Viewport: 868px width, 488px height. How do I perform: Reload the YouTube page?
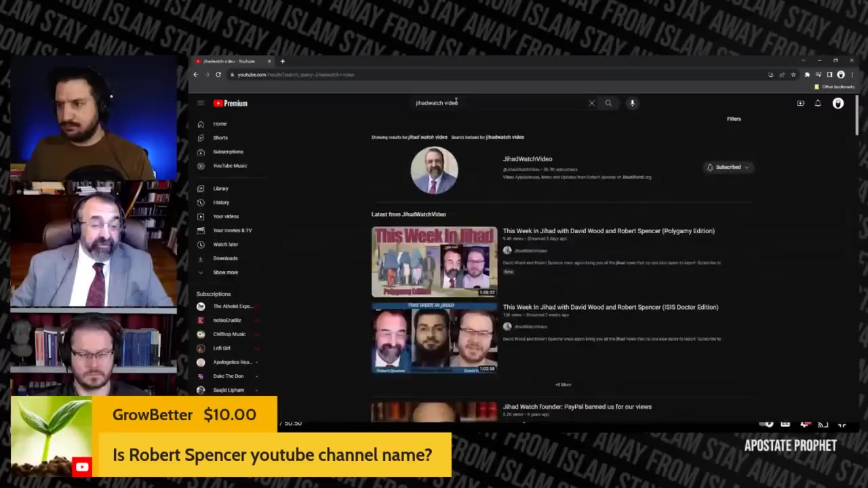(218, 75)
